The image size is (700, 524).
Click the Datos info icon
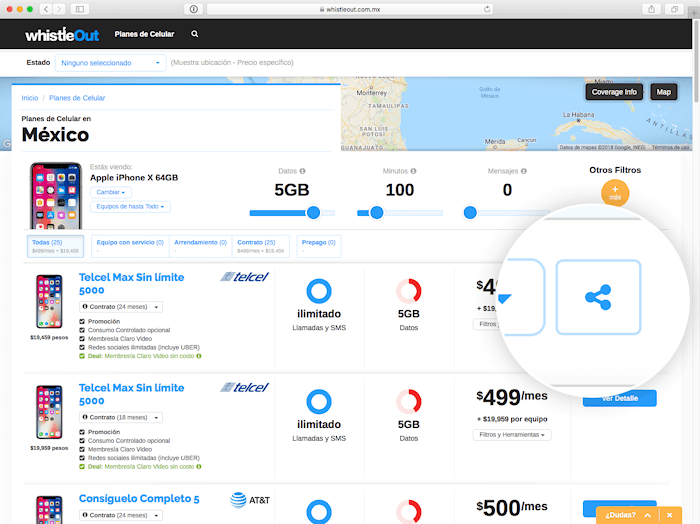coord(303,171)
